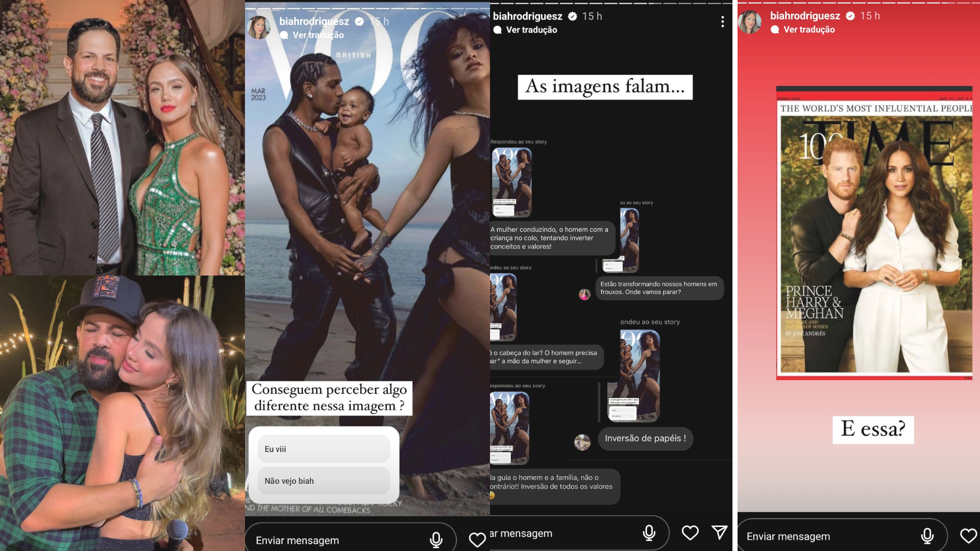Open biahrodriguesz username in the middle story
980x551 pixels.
pos(527,16)
